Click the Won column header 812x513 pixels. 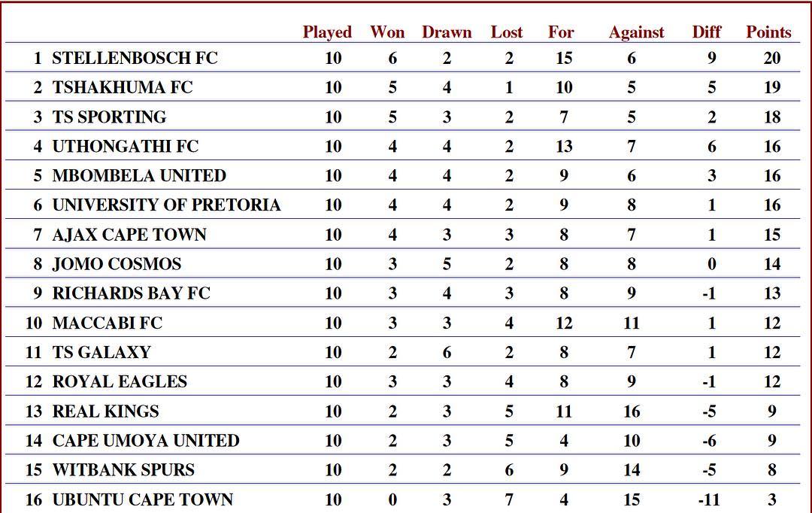[x=387, y=32]
